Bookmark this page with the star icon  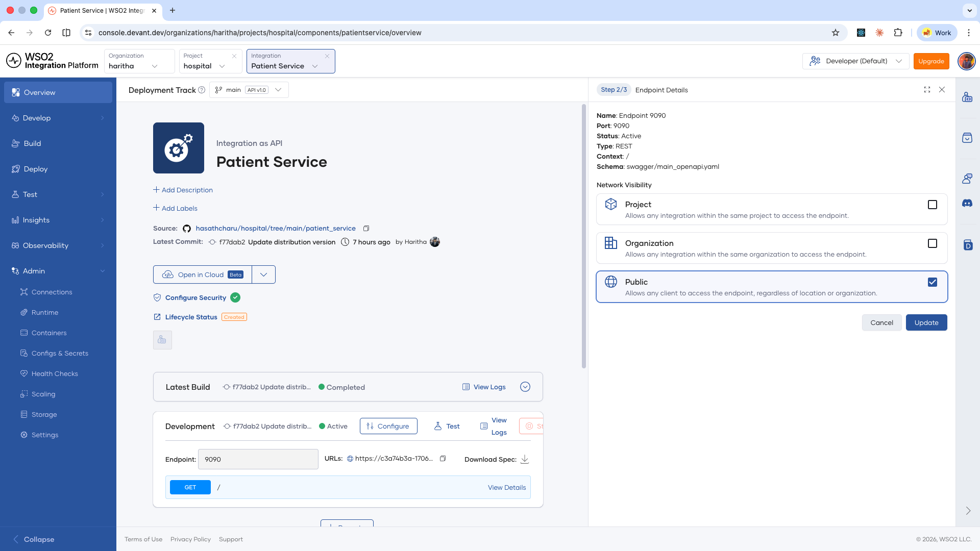coord(836,33)
